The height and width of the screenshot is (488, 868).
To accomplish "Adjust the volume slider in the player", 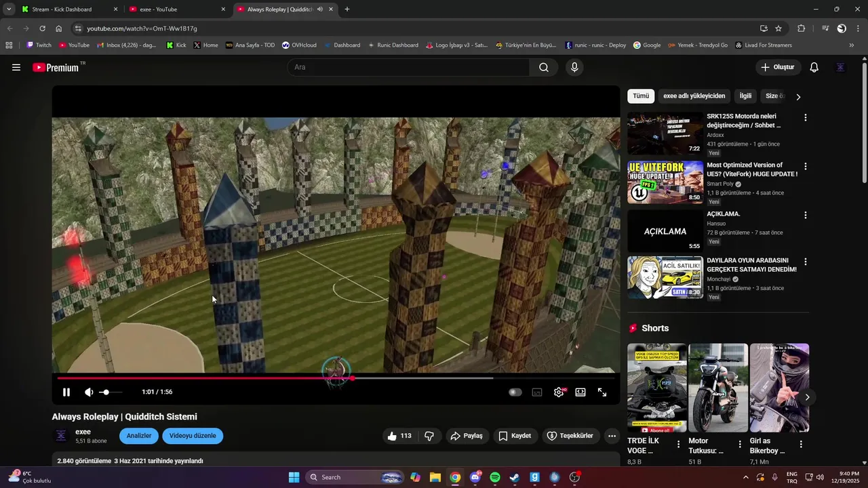I will coord(111,392).
